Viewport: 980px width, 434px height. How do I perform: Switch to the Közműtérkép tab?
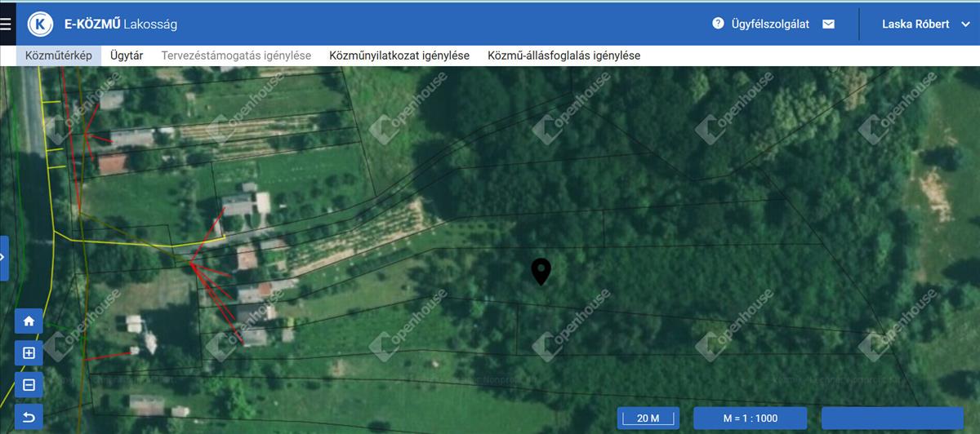tap(58, 55)
